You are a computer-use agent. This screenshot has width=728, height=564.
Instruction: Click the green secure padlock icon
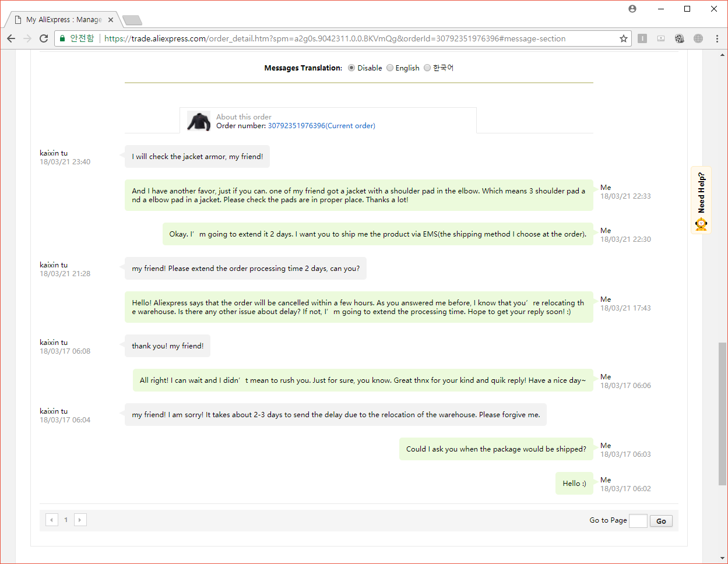[63, 38]
